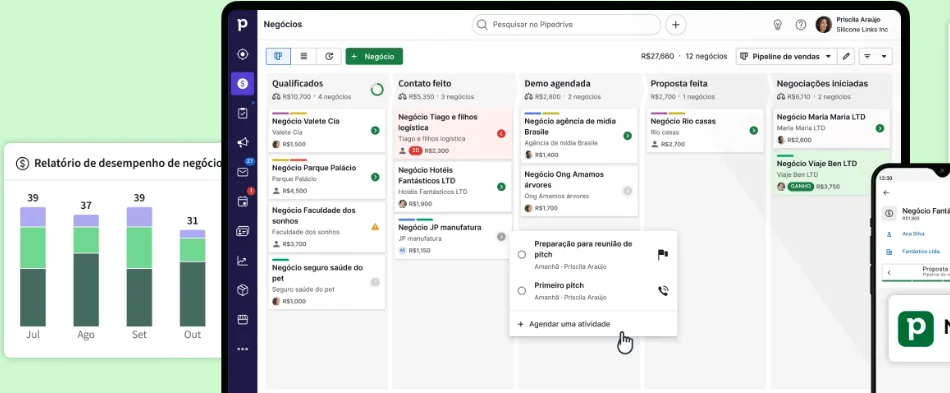Click the green arrow on Negócio Maria Maria LTD
The width and height of the screenshot is (950, 393).
click(x=880, y=128)
